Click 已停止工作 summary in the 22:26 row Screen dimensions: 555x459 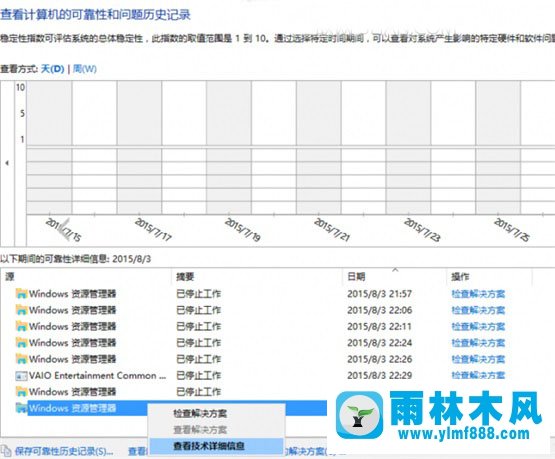[x=199, y=359]
